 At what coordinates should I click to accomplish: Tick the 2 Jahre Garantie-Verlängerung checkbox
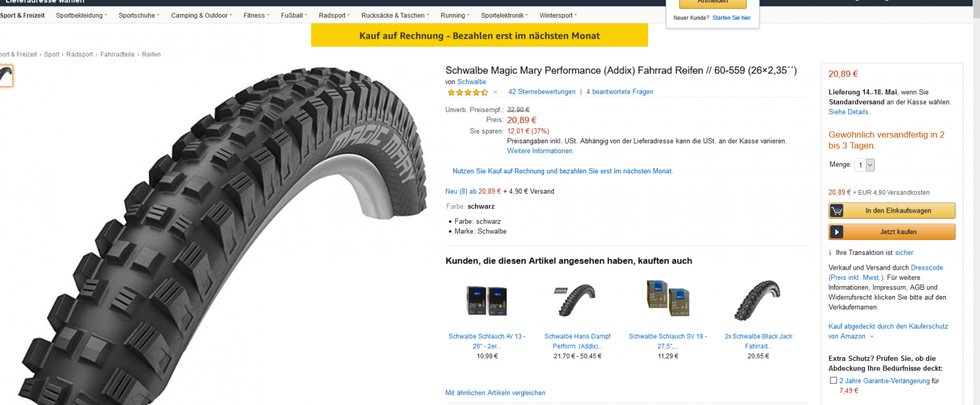coord(833,380)
